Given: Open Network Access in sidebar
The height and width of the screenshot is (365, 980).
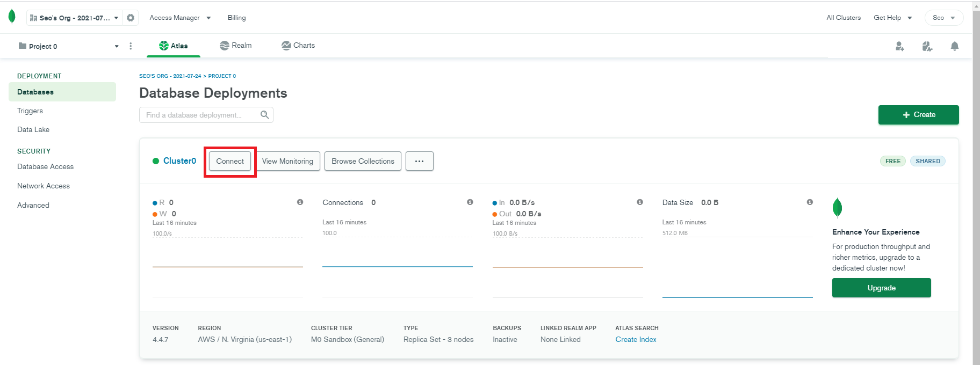Looking at the screenshot, I should tap(44, 186).
